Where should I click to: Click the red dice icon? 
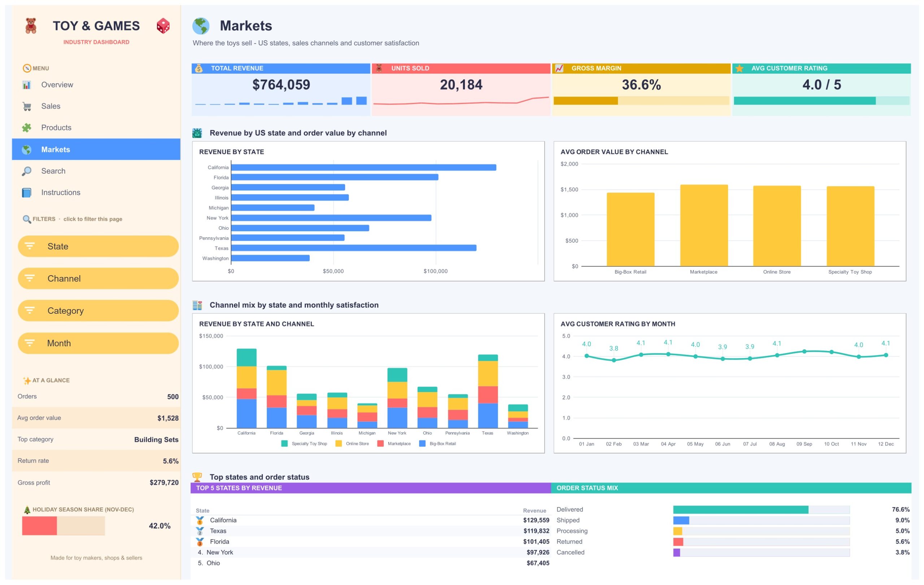[x=163, y=26]
